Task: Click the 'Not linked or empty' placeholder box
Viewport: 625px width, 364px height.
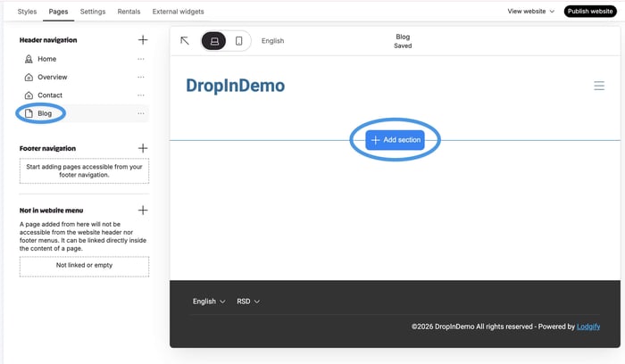Action: [84, 266]
